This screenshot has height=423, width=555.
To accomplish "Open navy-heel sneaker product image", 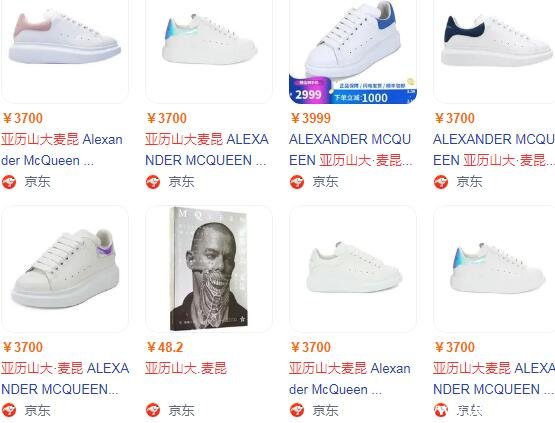I will [x=494, y=50].
